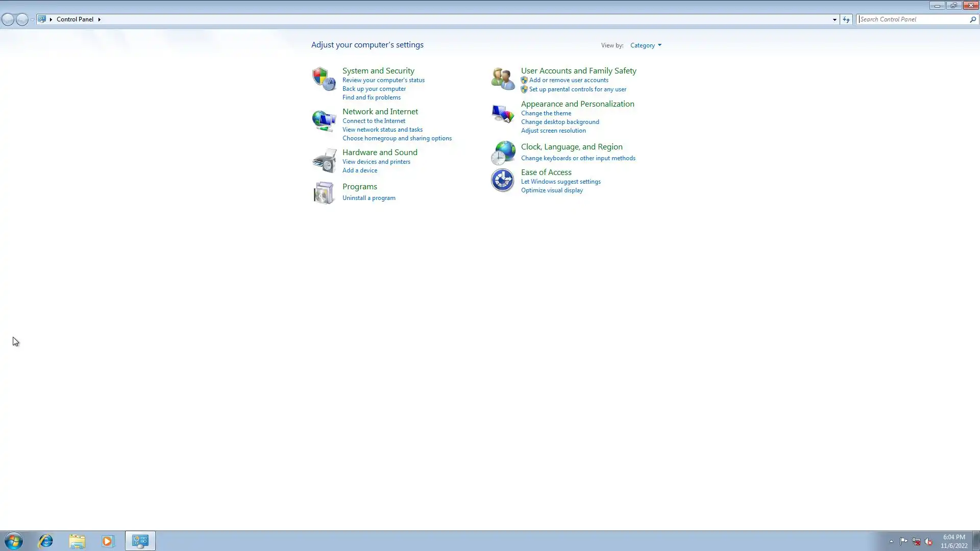980x551 pixels.
Task: Click the Network and Internet globe icon
Action: [324, 120]
